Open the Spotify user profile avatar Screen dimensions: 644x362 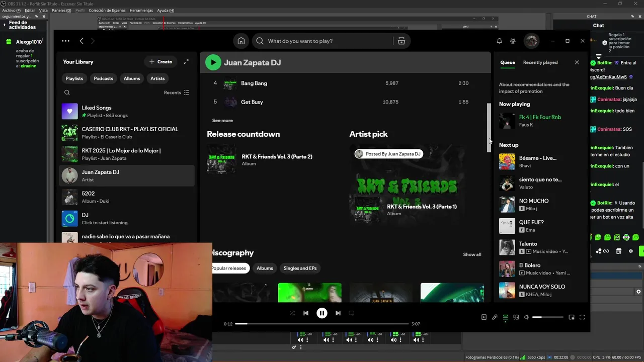[531, 41]
